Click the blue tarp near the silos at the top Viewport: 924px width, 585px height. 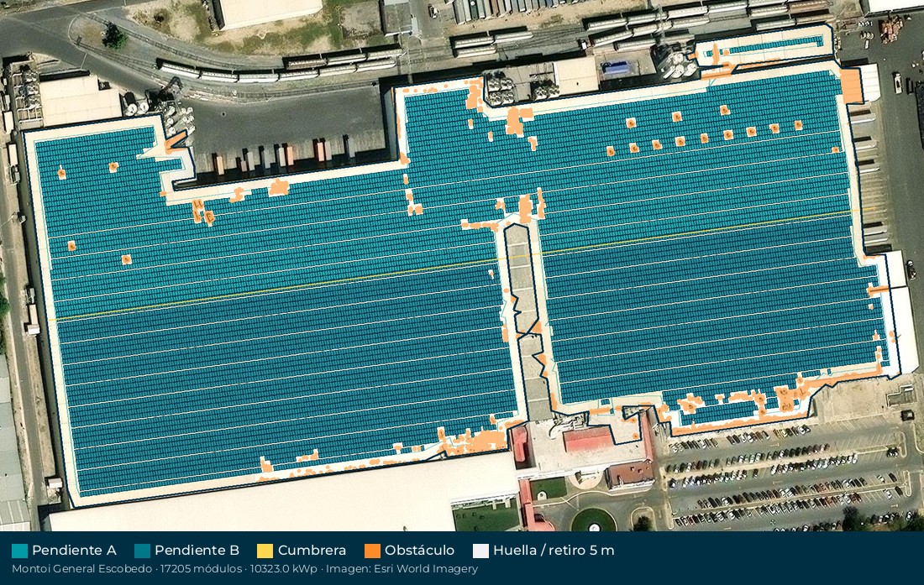(x=614, y=68)
